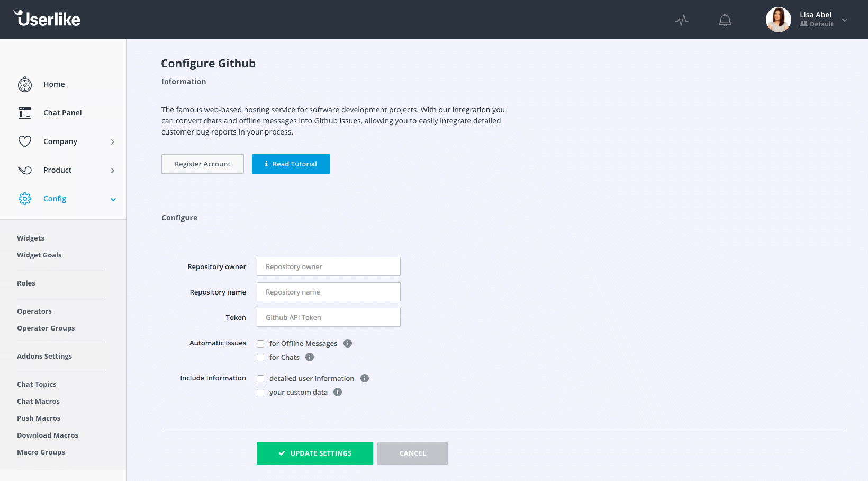Check the for Chats checkbox
Image resolution: width=868 pixels, height=481 pixels.
[x=260, y=358]
